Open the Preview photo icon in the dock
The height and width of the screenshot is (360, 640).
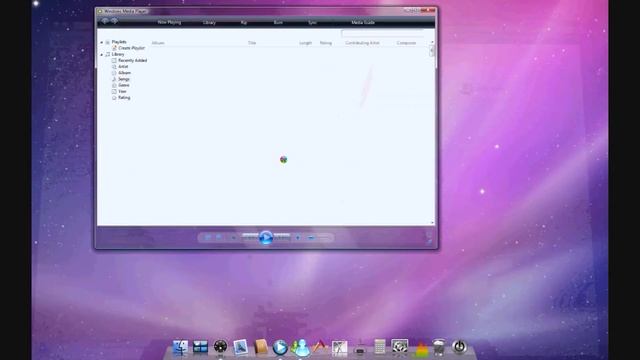pos(240,347)
